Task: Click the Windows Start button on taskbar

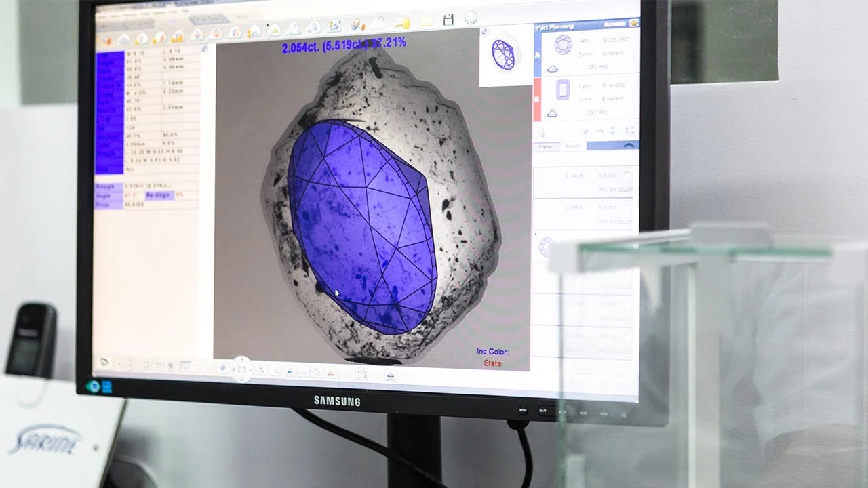Action: [92, 386]
